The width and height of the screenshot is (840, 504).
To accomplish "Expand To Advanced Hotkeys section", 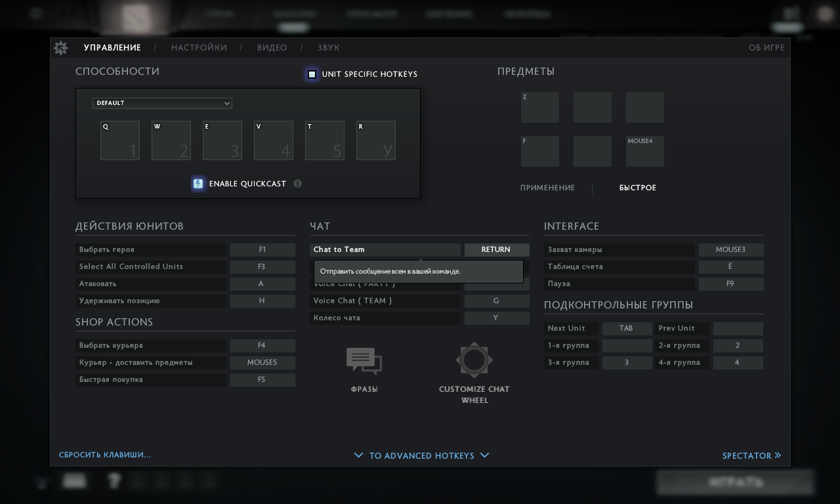I will tap(421, 455).
